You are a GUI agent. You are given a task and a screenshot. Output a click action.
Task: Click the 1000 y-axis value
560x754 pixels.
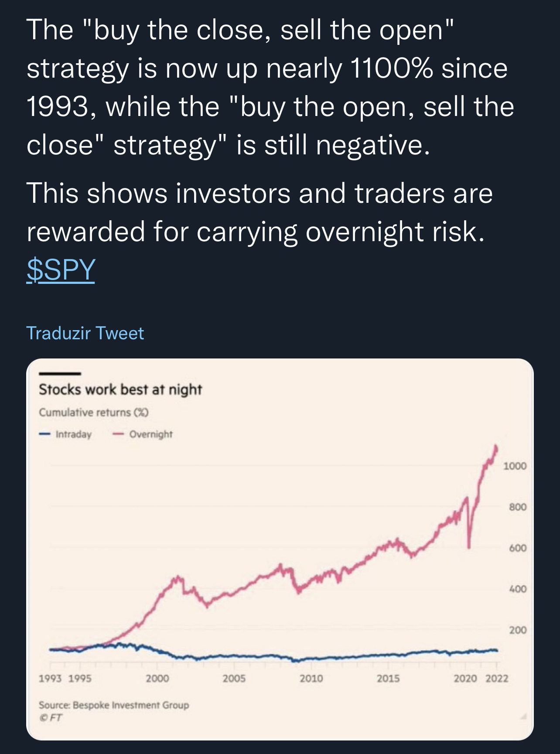(515, 466)
